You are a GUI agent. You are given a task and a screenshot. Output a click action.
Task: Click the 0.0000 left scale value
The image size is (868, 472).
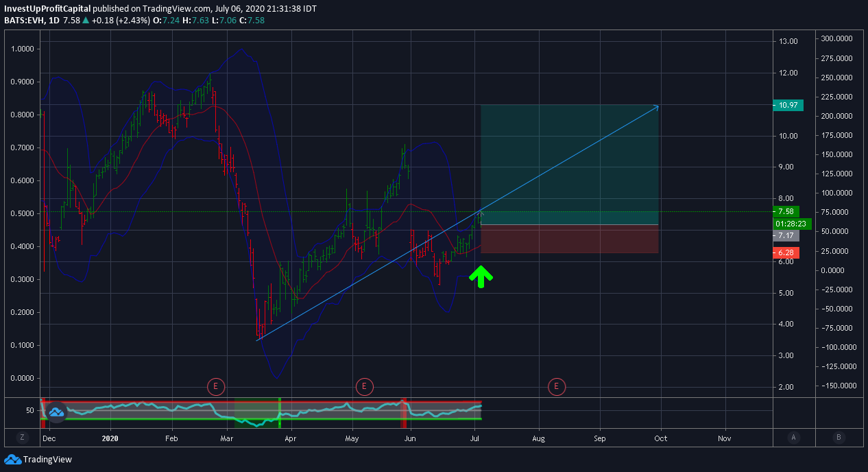pos(23,378)
